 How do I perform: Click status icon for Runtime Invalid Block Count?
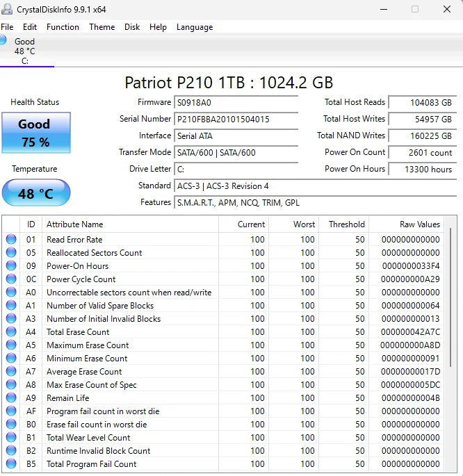11,450
